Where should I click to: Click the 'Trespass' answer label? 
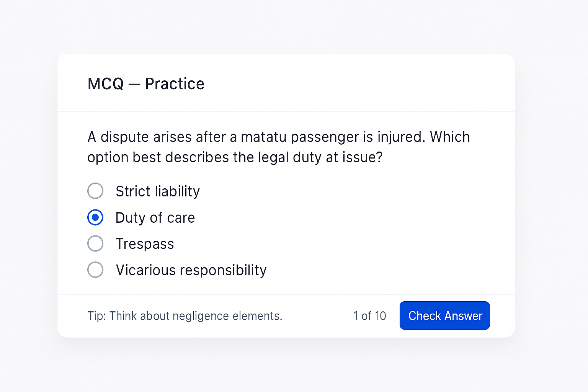coord(145,244)
